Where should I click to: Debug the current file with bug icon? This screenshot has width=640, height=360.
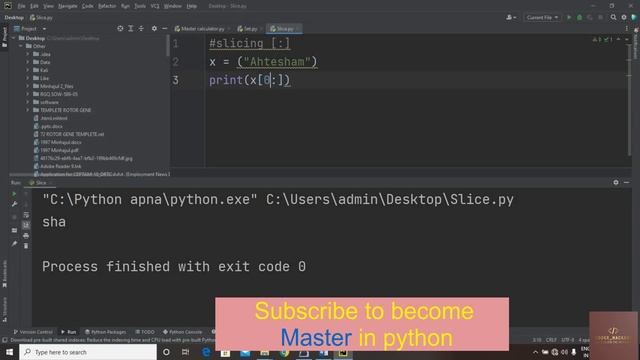pos(579,18)
